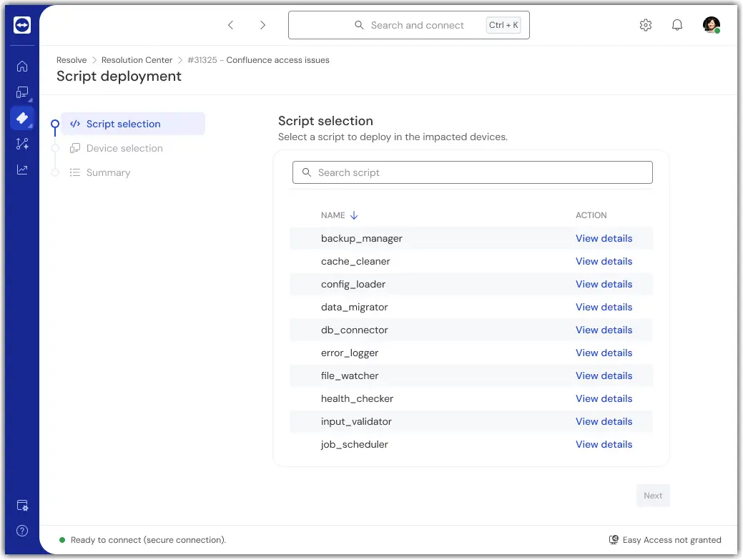Viewport: 743px width, 560px height.
Task: Open the Admin settings sidebar icon
Action: pyautogui.click(x=22, y=506)
